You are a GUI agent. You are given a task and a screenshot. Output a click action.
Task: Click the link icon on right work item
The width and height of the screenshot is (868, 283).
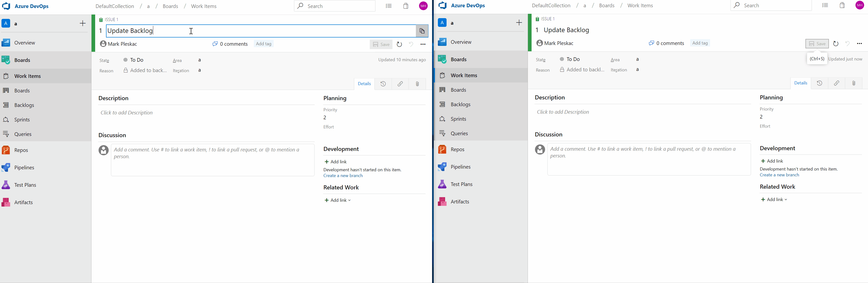pos(836,83)
